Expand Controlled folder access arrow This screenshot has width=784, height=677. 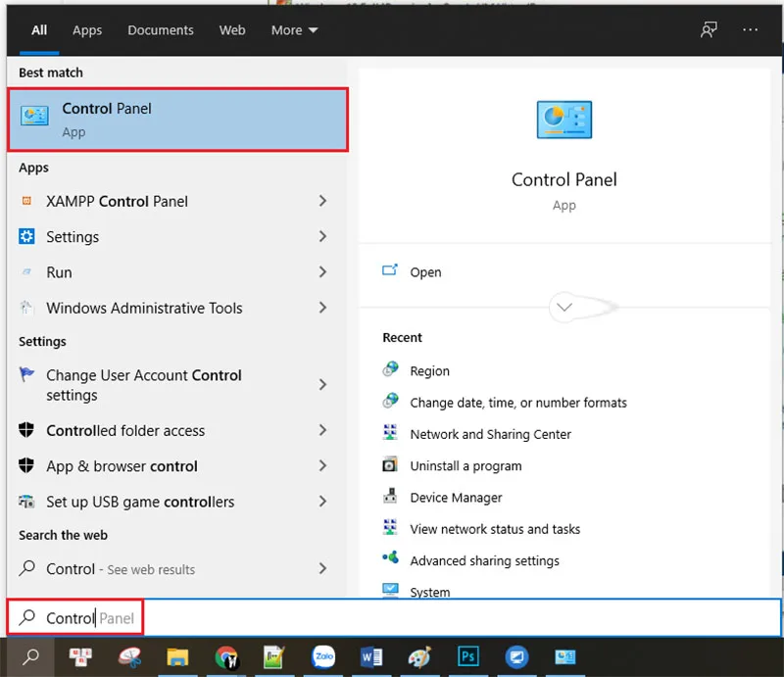pos(323,430)
